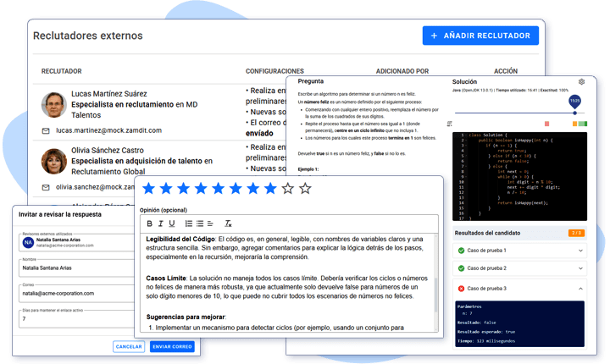Click the filter icon left of the code timeline
The image size is (610, 364).
click(x=450, y=124)
